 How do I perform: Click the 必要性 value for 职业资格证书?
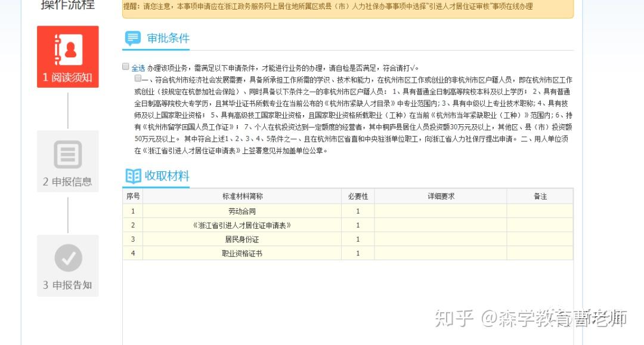click(x=358, y=253)
